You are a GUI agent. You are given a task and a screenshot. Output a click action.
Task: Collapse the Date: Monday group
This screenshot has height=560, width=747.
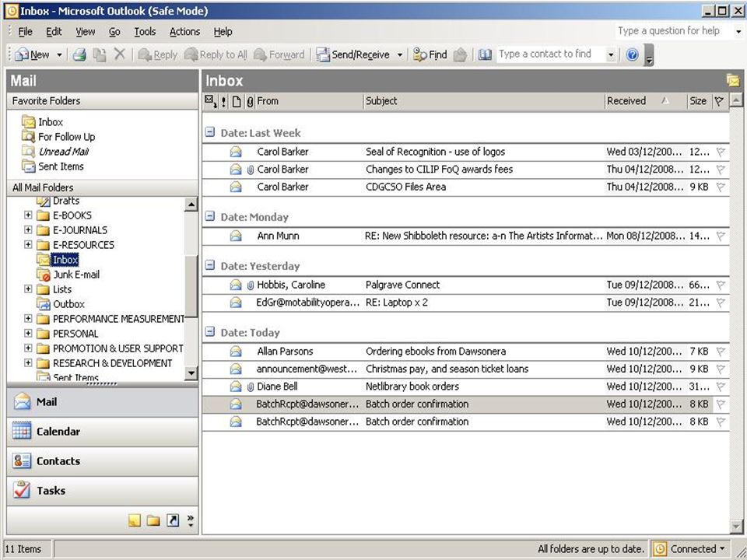209,216
